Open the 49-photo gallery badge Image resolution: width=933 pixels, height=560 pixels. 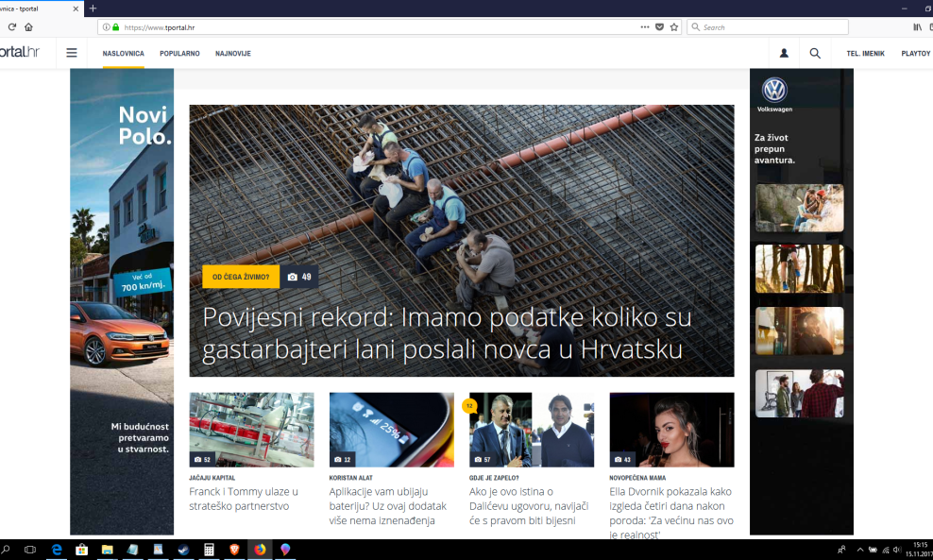(299, 277)
